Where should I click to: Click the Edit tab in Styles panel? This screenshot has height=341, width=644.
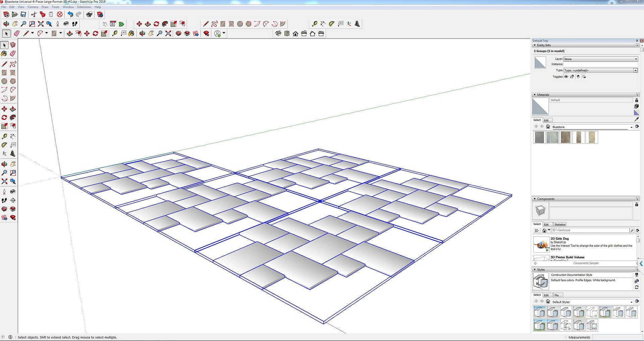pyautogui.click(x=546, y=295)
